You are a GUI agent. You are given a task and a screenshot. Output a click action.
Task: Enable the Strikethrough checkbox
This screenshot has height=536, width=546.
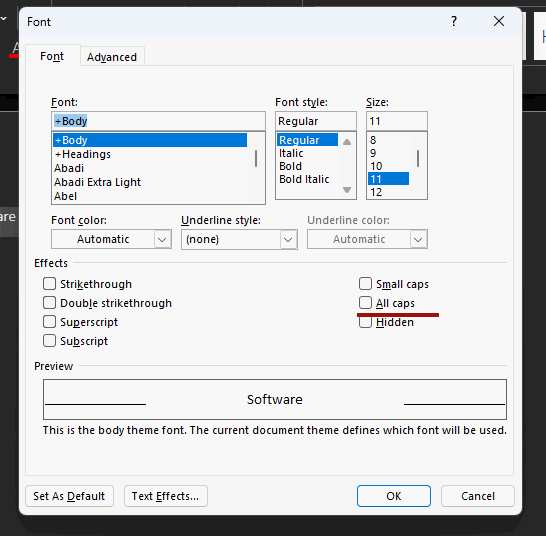49,284
